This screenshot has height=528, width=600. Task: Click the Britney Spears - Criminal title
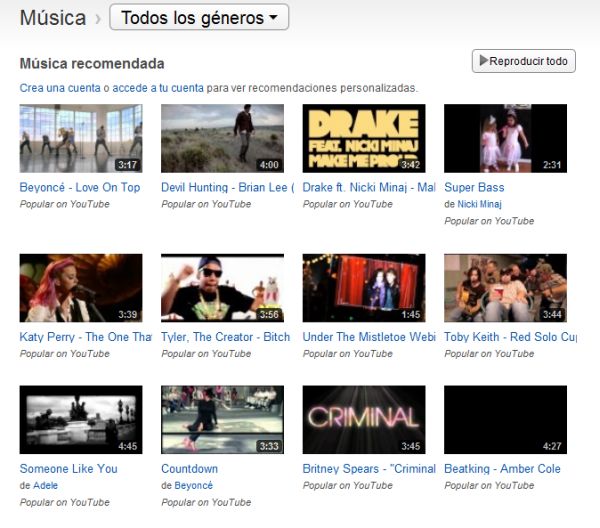tap(369, 469)
